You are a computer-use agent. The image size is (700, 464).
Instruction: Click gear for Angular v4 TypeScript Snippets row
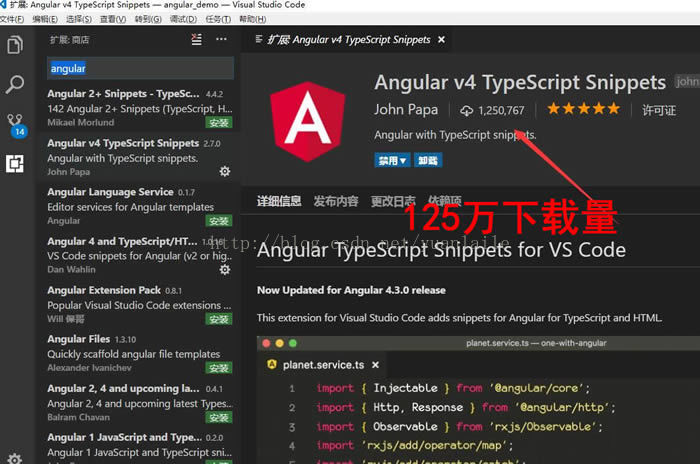click(x=225, y=171)
